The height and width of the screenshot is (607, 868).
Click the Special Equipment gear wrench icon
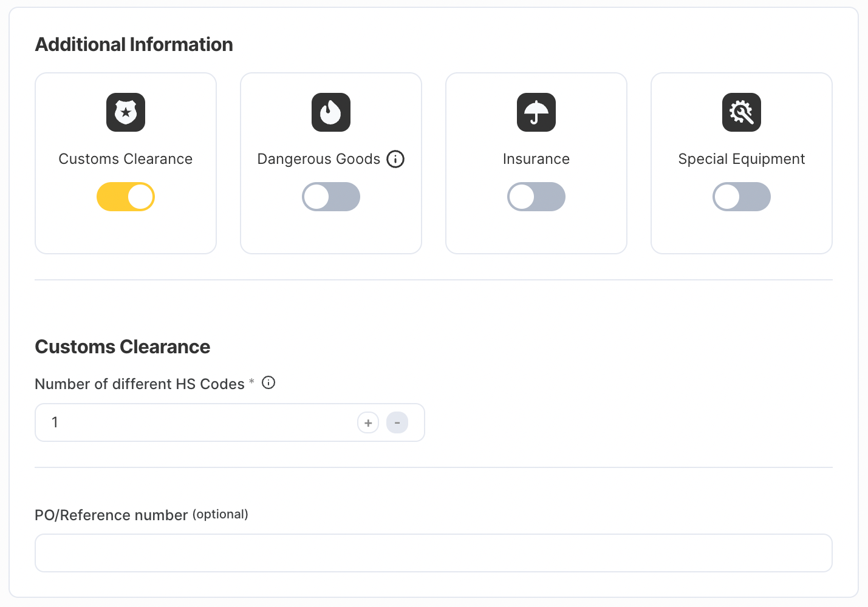[x=742, y=112]
